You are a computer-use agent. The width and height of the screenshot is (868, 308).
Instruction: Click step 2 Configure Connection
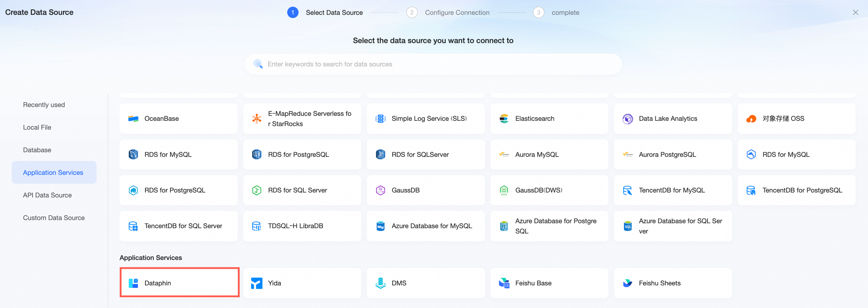coord(448,12)
